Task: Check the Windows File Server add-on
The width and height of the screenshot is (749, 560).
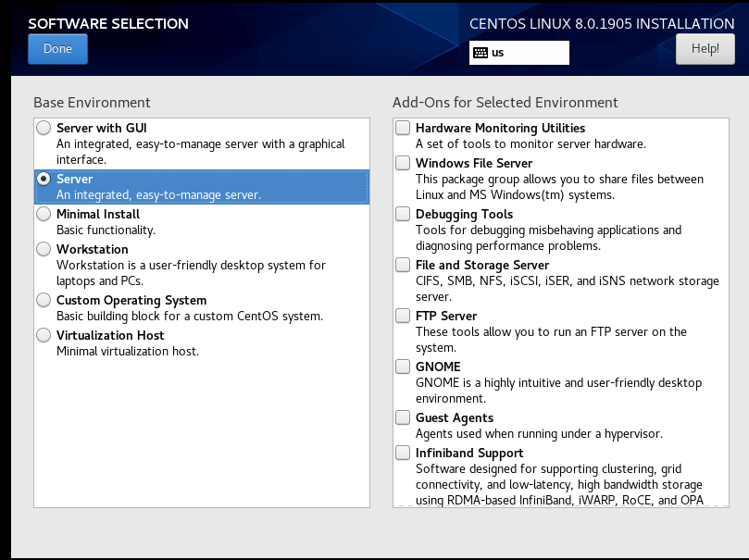Action: [x=403, y=163]
